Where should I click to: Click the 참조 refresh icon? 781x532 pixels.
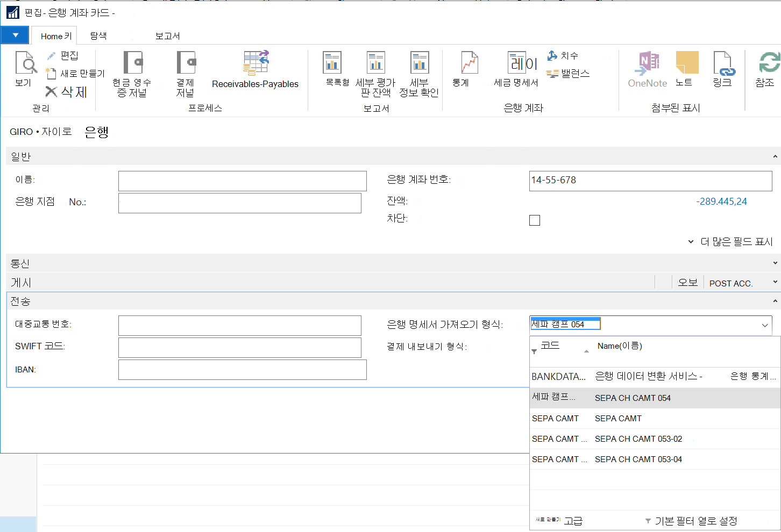click(769, 62)
